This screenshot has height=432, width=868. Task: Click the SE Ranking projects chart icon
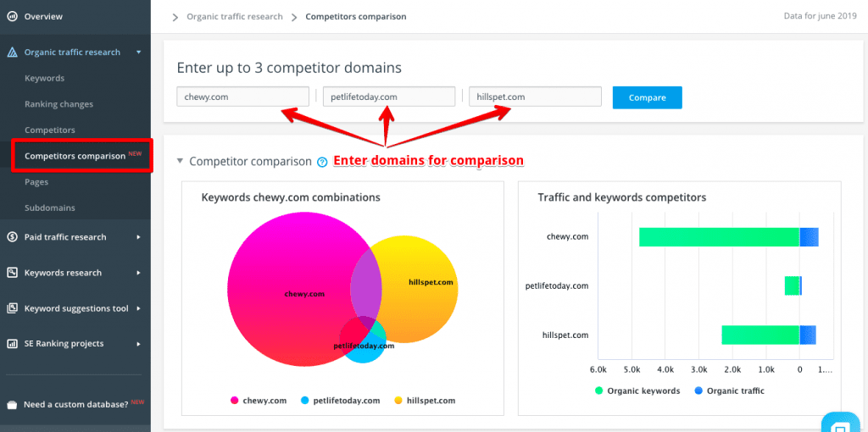[12, 344]
